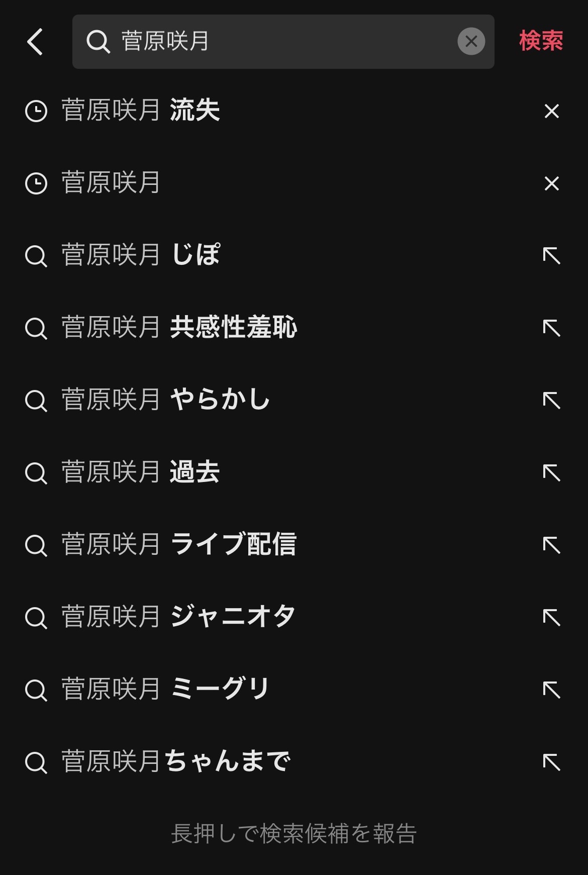The image size is (588, 875).
Task: Open the 菅原咲月 ミーグリ suggestion
Action: [166, 690]
